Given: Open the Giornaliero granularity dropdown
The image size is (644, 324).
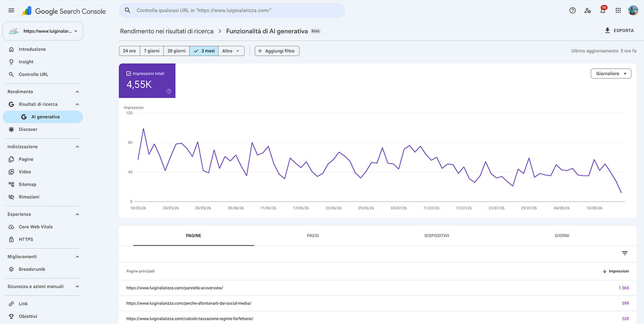Looking at the screenshot, I should [611, 73].
